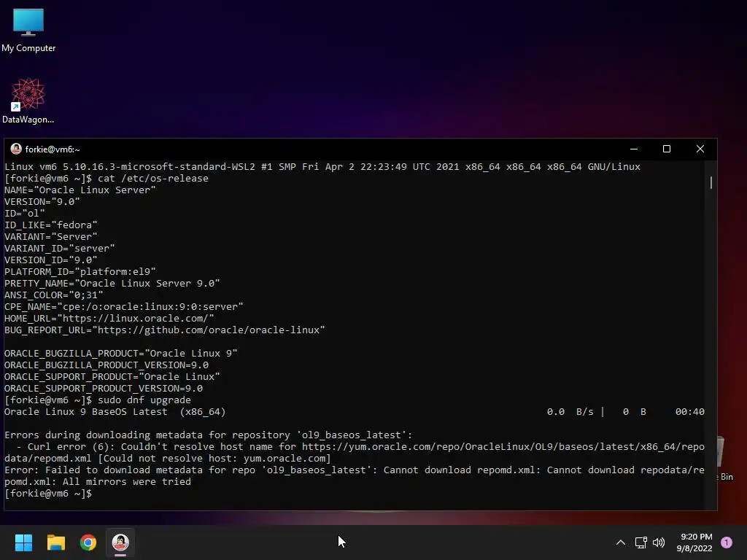Open File Explorer from the taskbar
This screenshot has height=560, width=747.
click(x=55, y=542)
